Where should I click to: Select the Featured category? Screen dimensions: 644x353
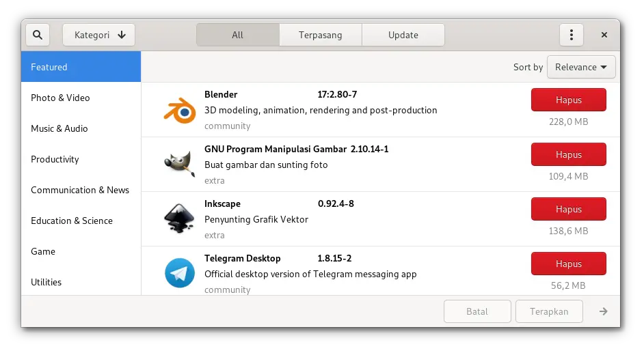pos(81,67)
